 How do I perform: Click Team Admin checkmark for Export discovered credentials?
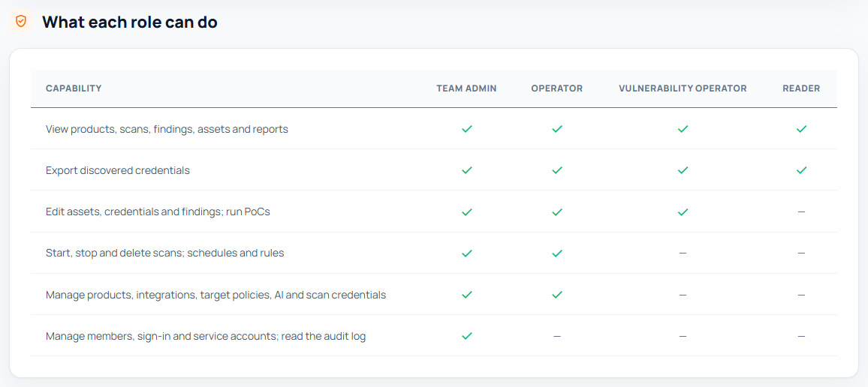pyautogui.click(x=466, y=170)
